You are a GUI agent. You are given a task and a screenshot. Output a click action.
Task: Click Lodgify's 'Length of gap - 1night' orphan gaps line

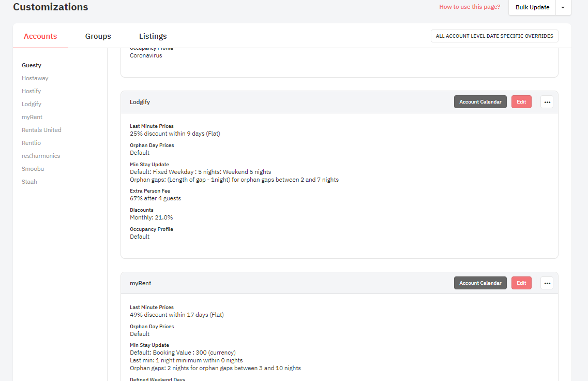(x=234, y=180)
